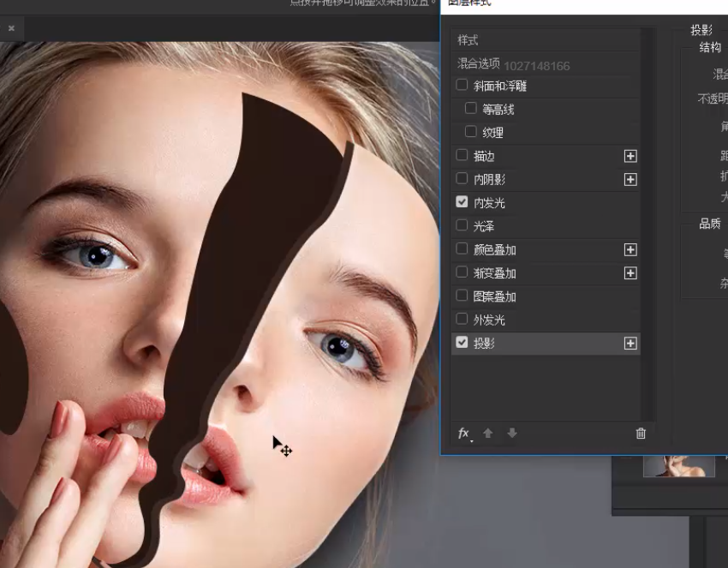
Task: Close the document tab
Action: click(x=12, y=28)
